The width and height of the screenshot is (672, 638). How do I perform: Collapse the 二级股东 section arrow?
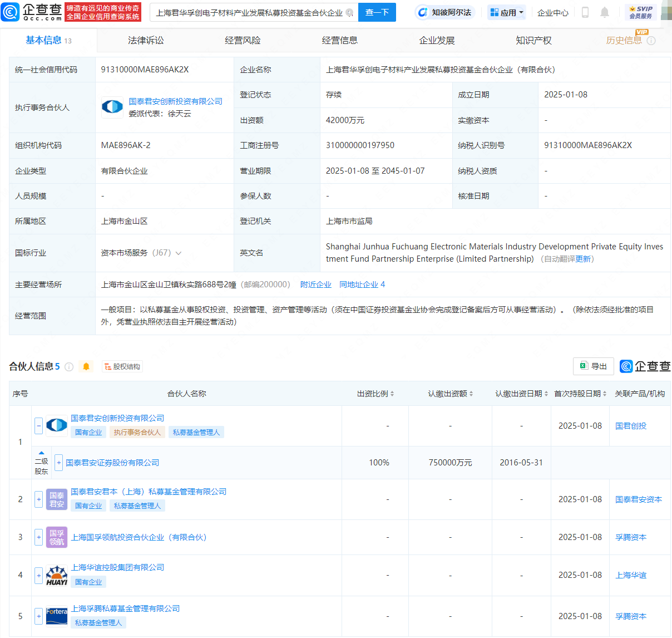[x=41, y=453]
